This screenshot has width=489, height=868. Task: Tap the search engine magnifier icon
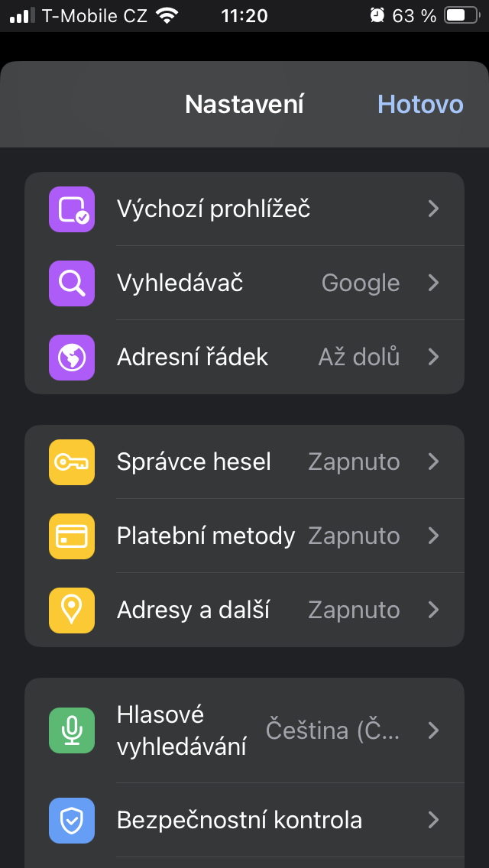[x=72, y=283]
